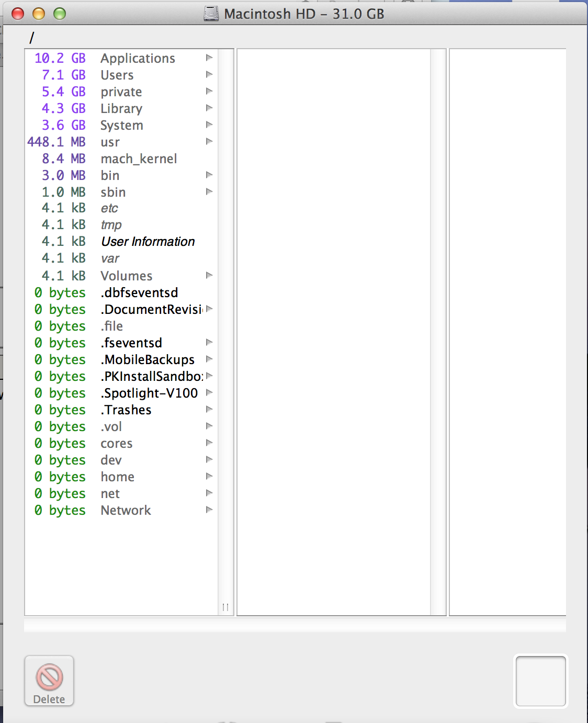The width and height of the screenshot is (588, 723).
Task: Select the home folder
Action: pos(118,477)
